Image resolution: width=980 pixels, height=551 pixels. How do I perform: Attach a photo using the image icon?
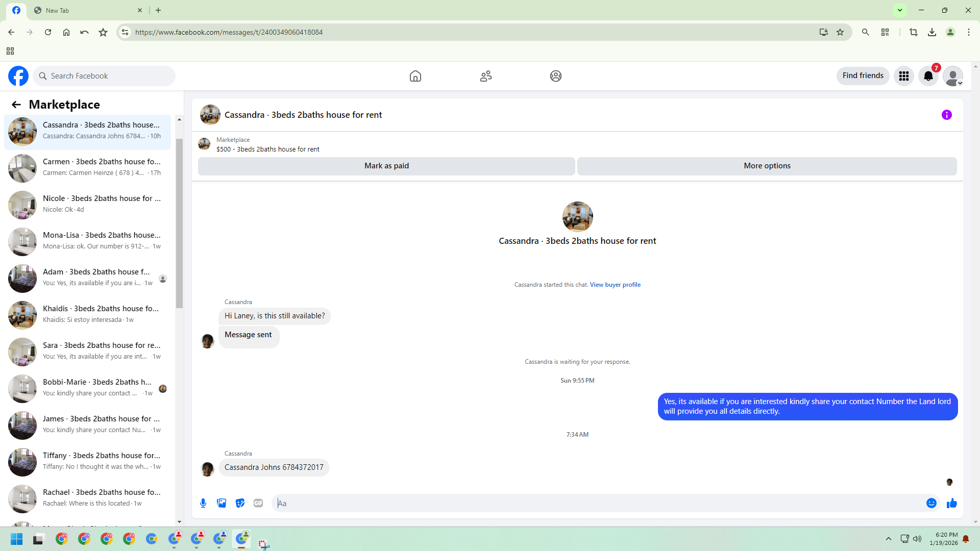pyautogui.click(x=222, y=503)
